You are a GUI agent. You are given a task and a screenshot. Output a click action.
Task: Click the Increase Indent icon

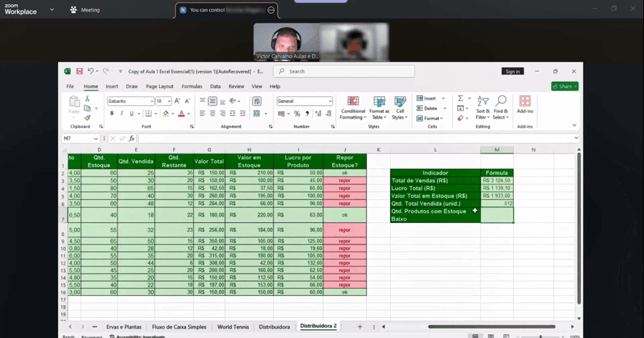243,114
